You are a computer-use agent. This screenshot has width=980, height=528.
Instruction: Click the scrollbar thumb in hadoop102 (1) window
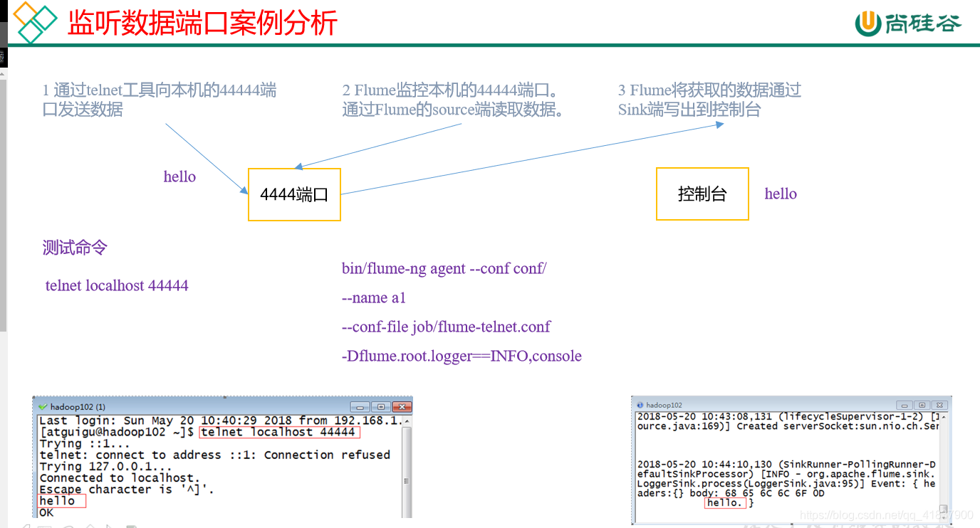[407, 473]
